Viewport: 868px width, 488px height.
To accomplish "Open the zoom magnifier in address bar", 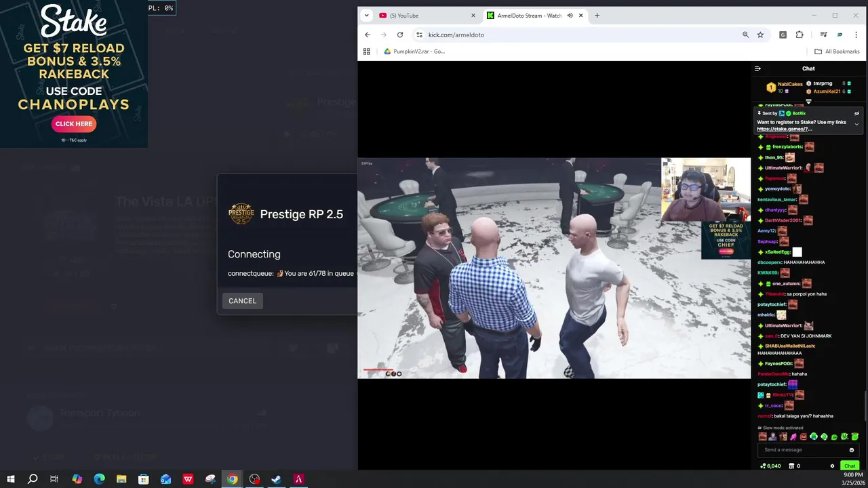I will 745,35.
